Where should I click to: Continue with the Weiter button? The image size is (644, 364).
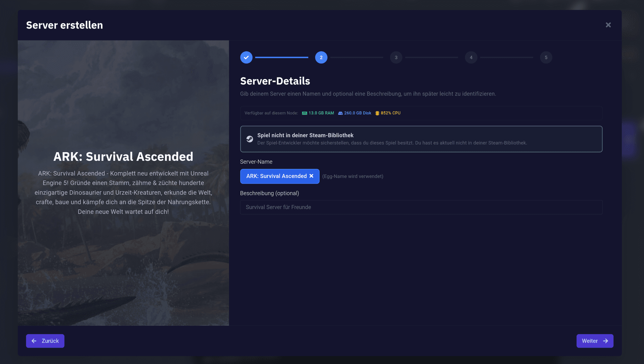595,341
